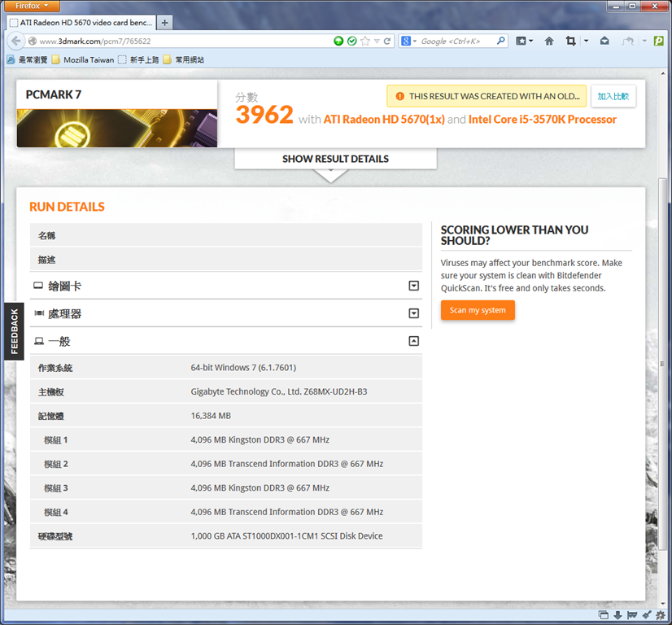The image size is (672, 625).
Task: Click the 模組 1 row label
Action: 55,439
